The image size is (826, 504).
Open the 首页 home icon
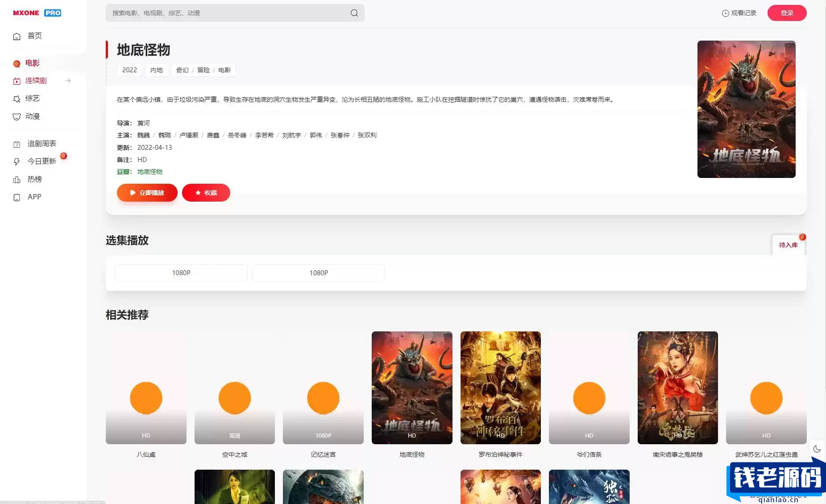pos(17,37)
